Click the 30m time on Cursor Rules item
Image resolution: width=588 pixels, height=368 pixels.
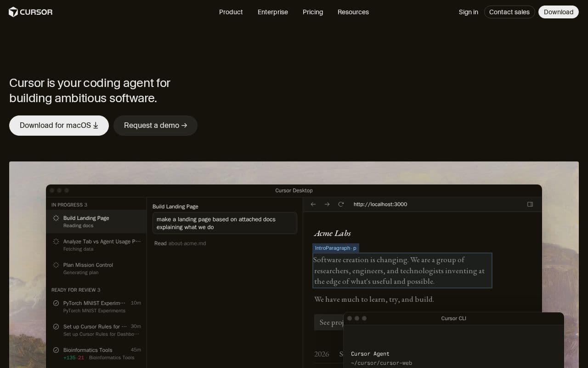tap(136, 327)
